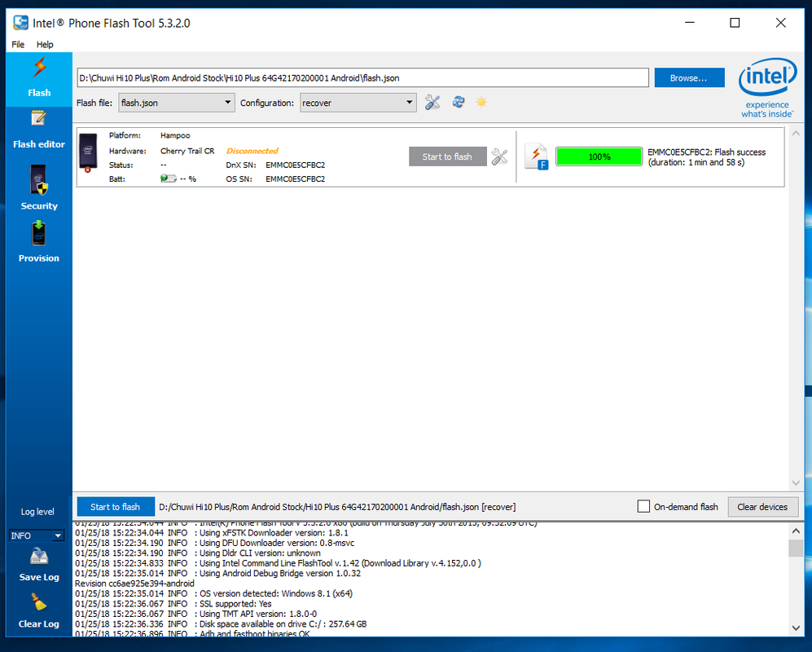
Task: Click the 100% green progress bar
Action: click(599, 156)
